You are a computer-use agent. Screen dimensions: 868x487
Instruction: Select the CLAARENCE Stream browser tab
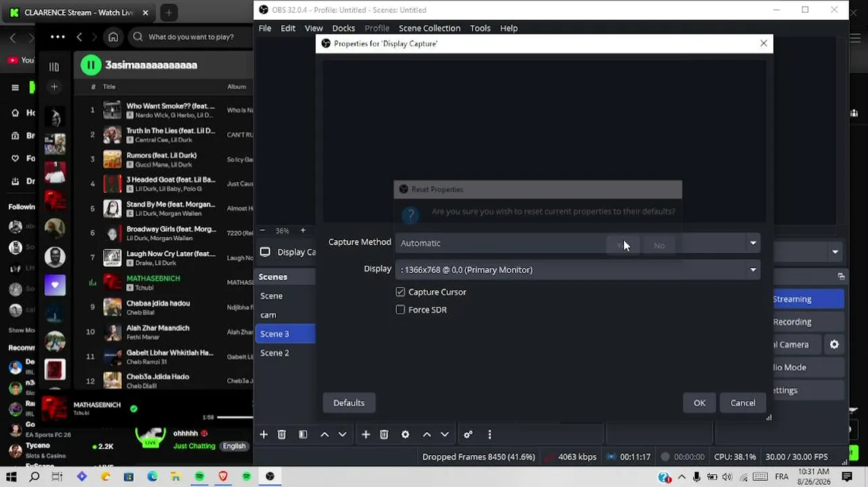[x=80, y=12]
